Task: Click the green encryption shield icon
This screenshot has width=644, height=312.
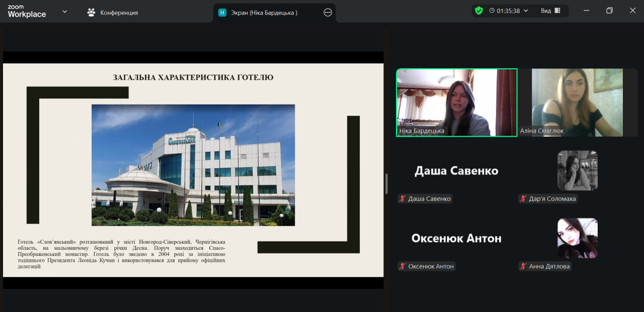Action: (478, 11)
